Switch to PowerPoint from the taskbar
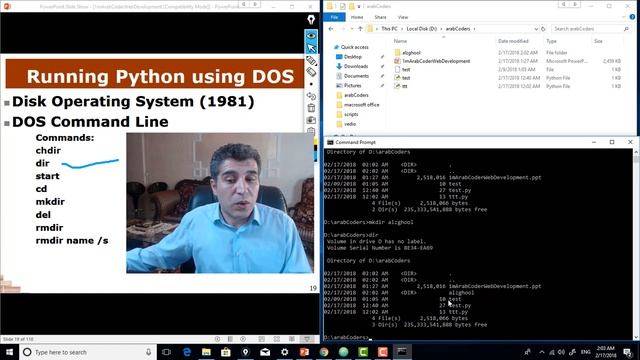Viewport: 640px width, 360px height. coord(304,352)
